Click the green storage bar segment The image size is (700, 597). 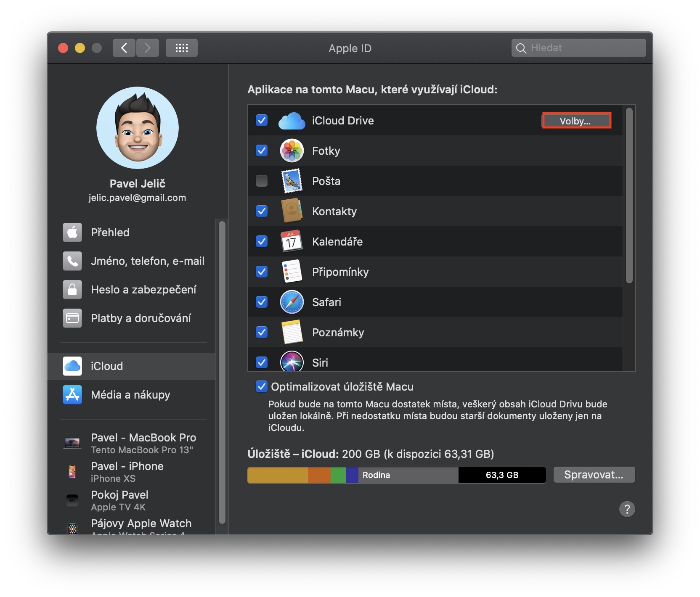[x=338, y=475]
